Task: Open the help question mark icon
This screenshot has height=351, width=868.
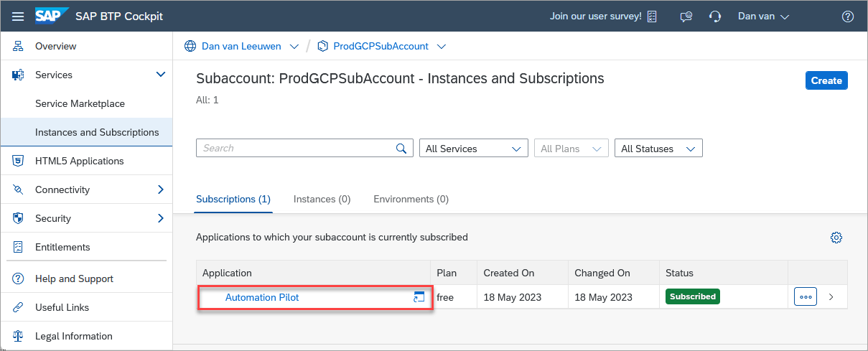Action: 848,16
